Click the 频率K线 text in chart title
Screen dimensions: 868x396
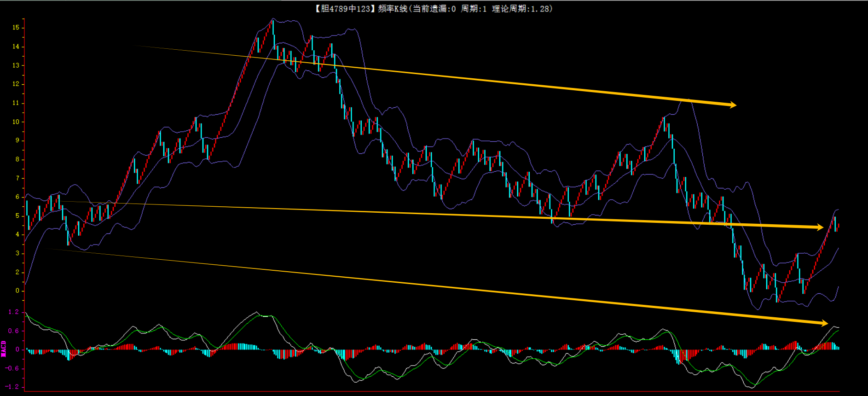[393, 8]
